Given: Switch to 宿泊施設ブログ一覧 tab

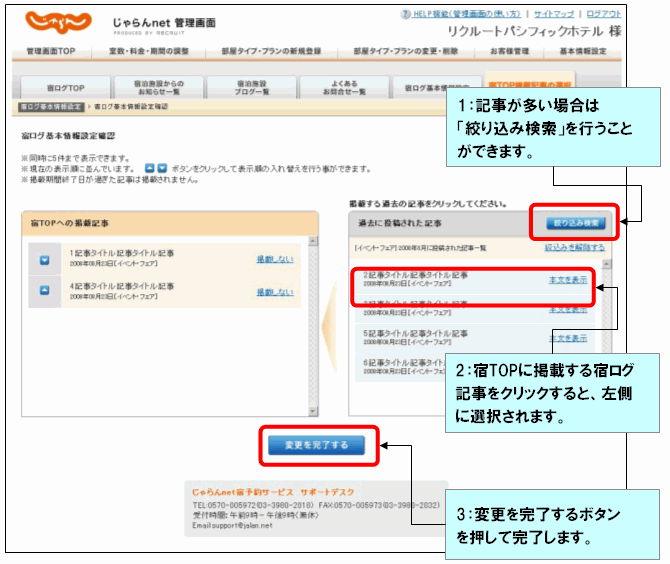Looking at the screenshot, I should (251, 88).
